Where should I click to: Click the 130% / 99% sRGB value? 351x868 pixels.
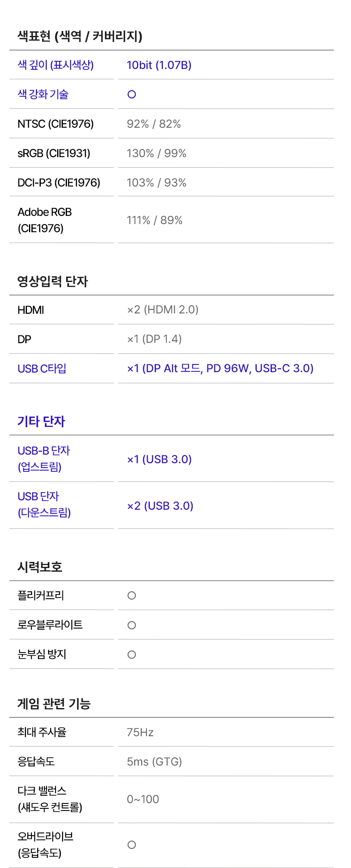tap(157, 153)
